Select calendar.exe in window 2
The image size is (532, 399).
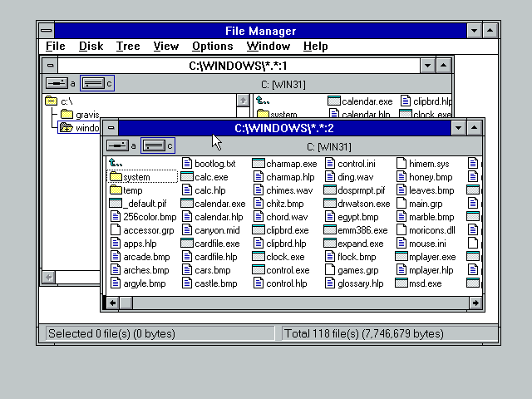(214, 204)
